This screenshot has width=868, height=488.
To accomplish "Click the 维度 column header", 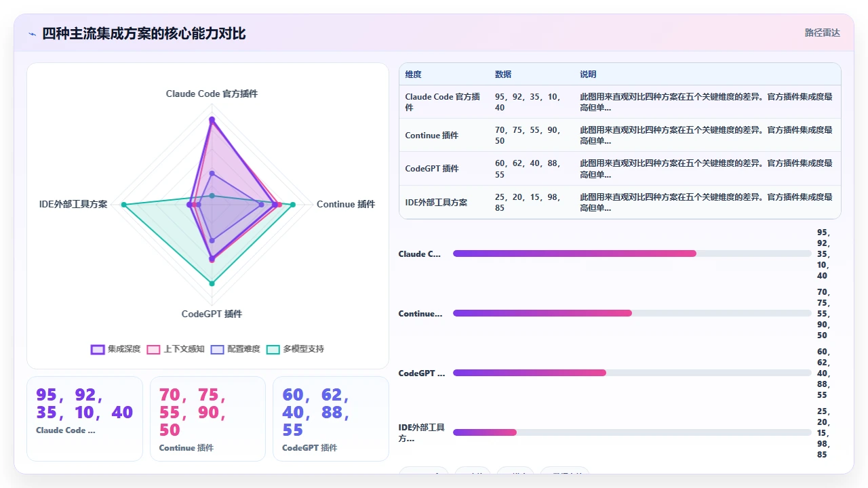I will 414,75.
